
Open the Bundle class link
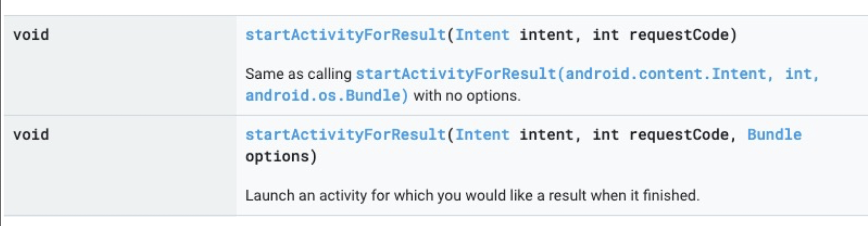tap(774, 134)
